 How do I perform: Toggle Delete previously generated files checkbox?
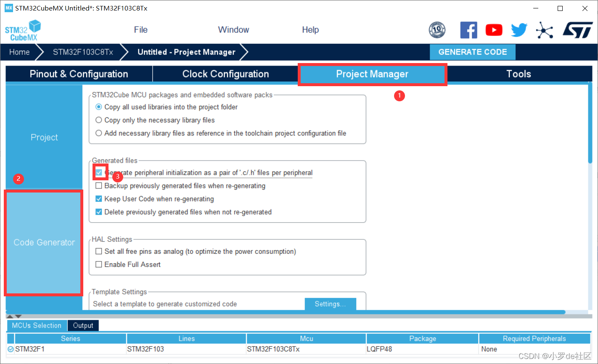point(99,212)
